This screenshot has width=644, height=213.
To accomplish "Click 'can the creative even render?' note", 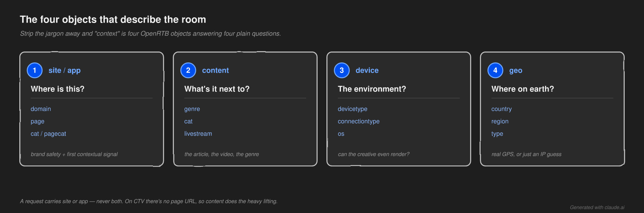I will 374,154.
